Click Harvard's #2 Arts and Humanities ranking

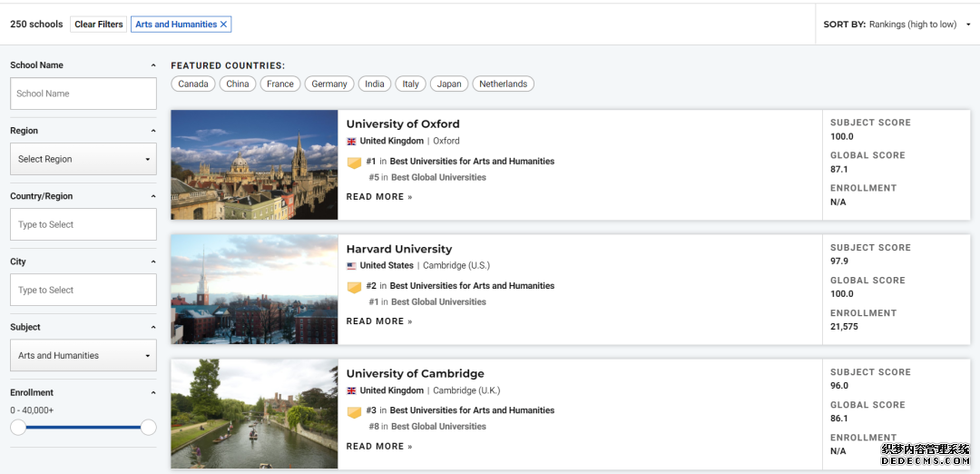click(460, 286)
